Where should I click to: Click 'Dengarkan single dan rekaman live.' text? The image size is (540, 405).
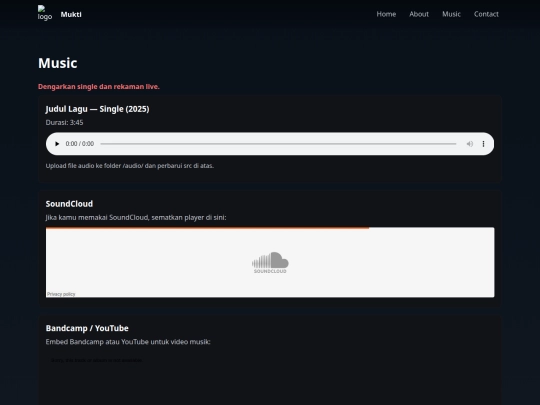98,86
